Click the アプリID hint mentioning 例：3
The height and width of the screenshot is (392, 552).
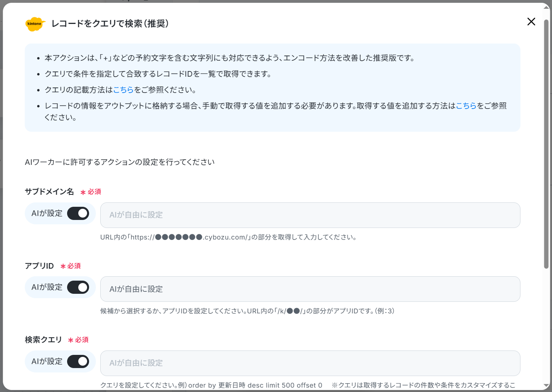click(x=247, y=311)
